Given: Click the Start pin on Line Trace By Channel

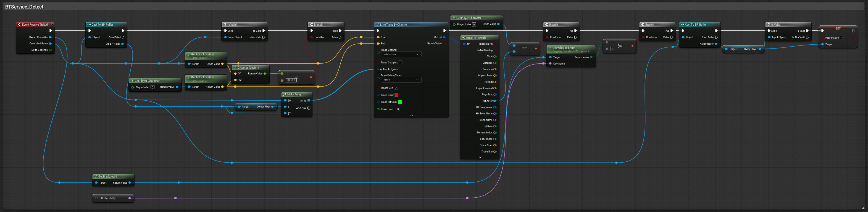Looking at the screenshot, I should tap(378, 37).
